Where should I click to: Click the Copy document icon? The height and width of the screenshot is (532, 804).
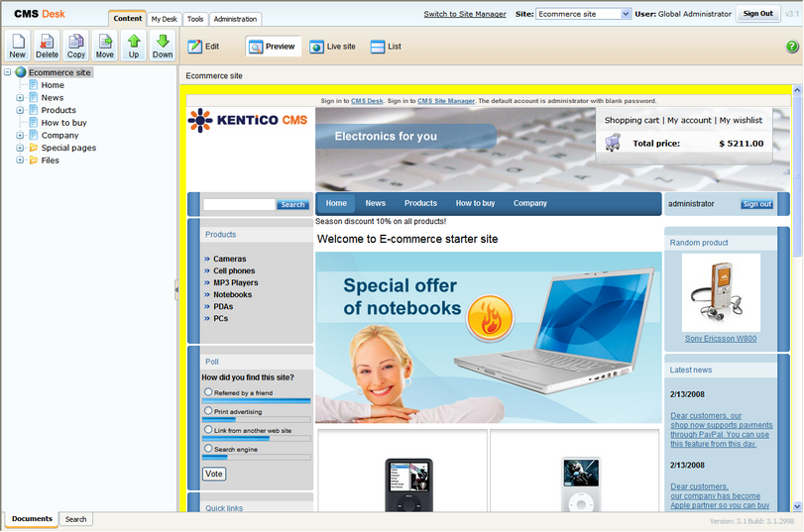76,46
